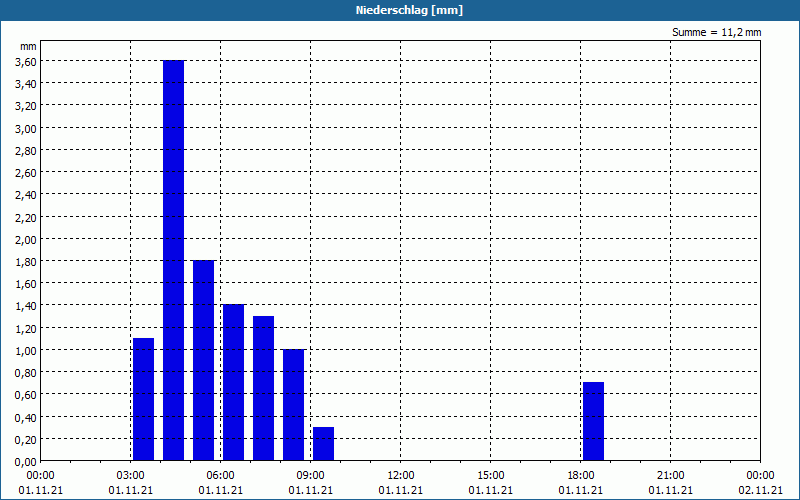This screenshot has height=500, width=800.
Task: Click the 1,40 y-axis value
Action: tap(26, 306)
